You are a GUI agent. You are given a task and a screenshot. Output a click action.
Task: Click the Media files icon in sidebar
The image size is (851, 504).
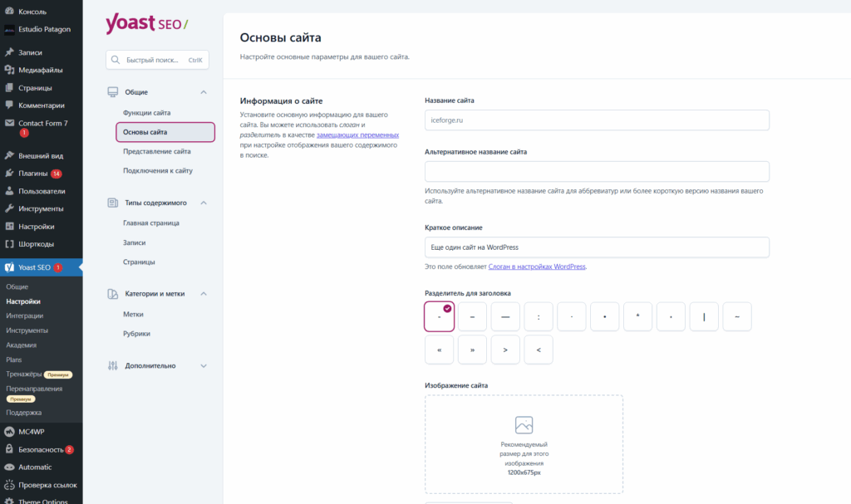tap(9, 71)
